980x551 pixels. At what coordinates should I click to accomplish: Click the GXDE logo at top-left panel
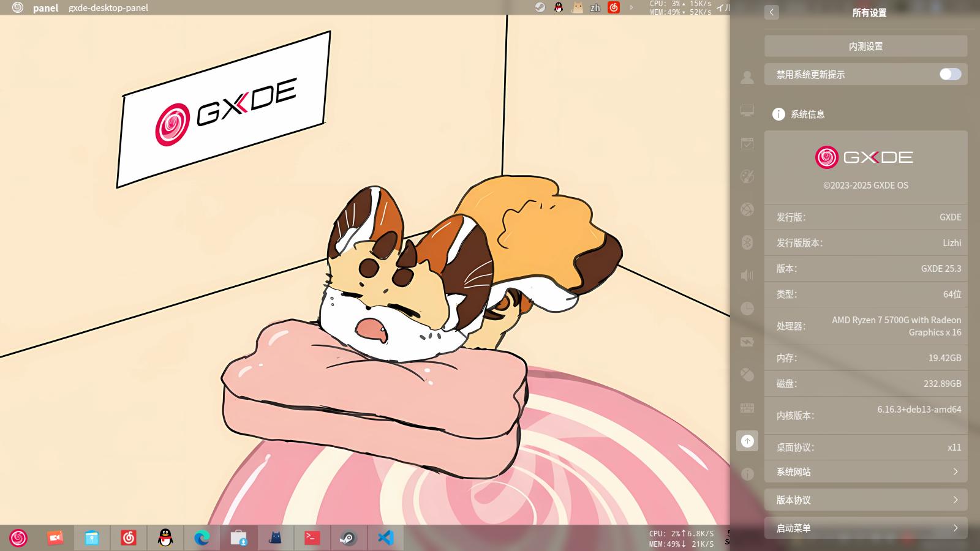click(x=18, y=7)
